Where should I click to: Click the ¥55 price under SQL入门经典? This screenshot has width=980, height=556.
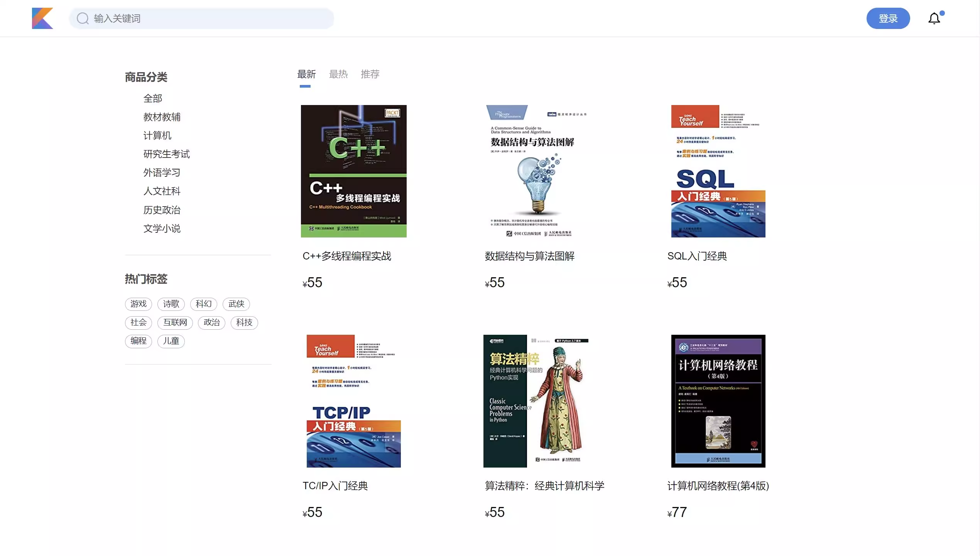[677, 282]
